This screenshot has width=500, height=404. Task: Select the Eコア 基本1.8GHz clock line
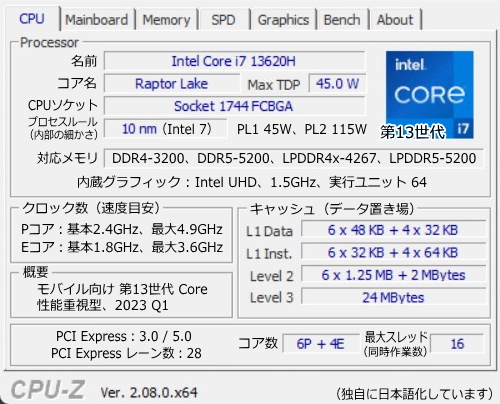coord(122,247)
